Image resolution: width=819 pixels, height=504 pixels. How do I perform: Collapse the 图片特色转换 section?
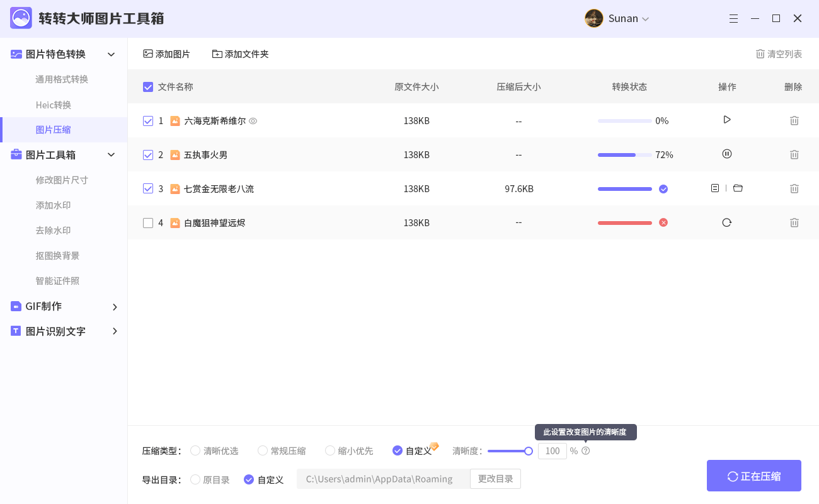112,54
